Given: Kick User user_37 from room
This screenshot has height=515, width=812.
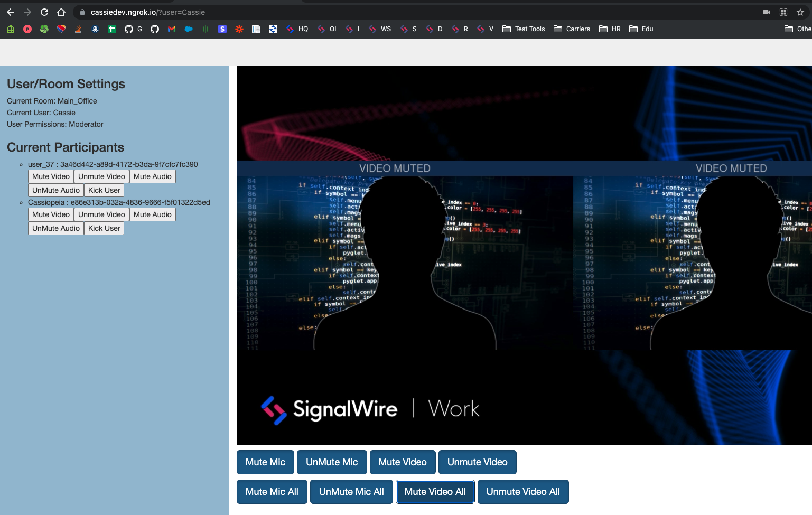Looking at the screenshot, I should click(104, 190).
